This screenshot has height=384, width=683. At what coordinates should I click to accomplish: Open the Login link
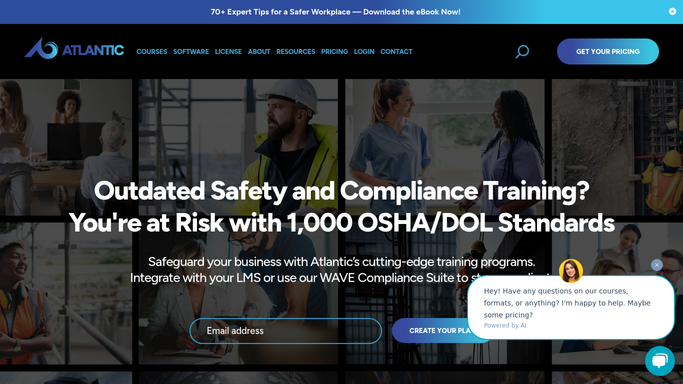(x=364, y=51)
